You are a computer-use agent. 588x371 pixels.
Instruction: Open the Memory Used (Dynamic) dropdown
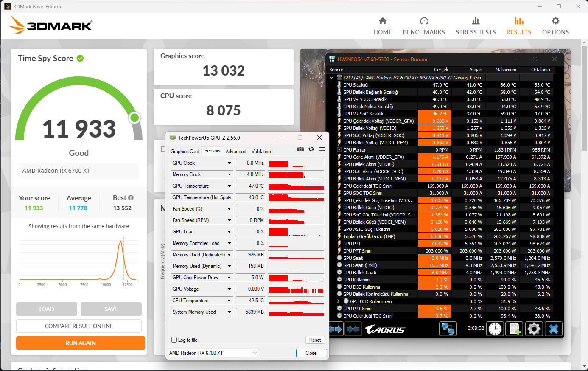click(229, 266)
